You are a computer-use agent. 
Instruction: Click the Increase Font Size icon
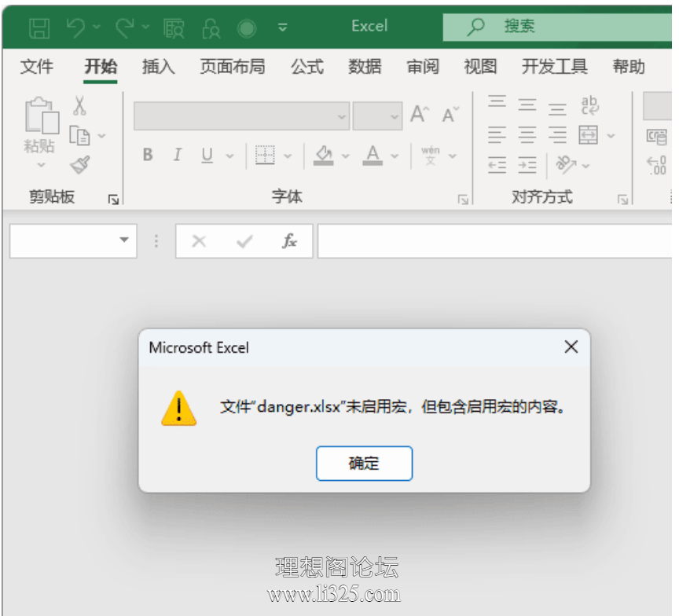coord(420,114)
